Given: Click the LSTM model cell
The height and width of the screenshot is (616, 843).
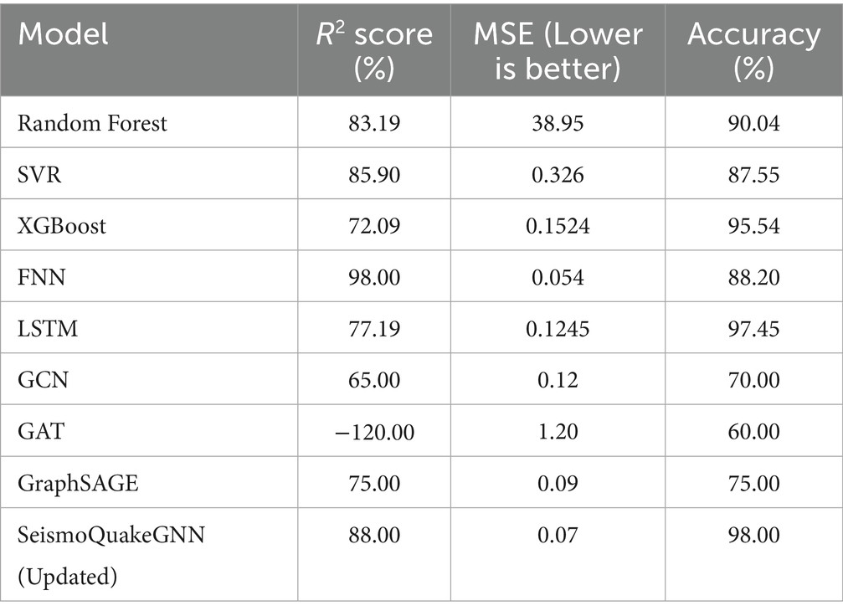Looking at the screenshot, I should (47, 329).
